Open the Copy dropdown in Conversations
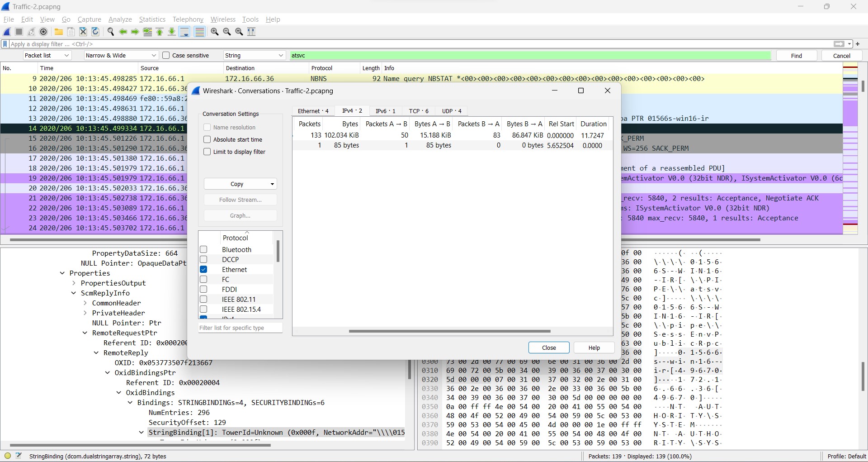This screenshot has width=868, height=462. (x=240, y=184)
